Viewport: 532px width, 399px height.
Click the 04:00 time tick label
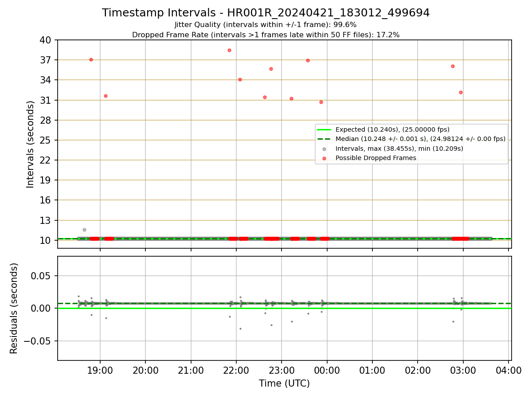509,370
